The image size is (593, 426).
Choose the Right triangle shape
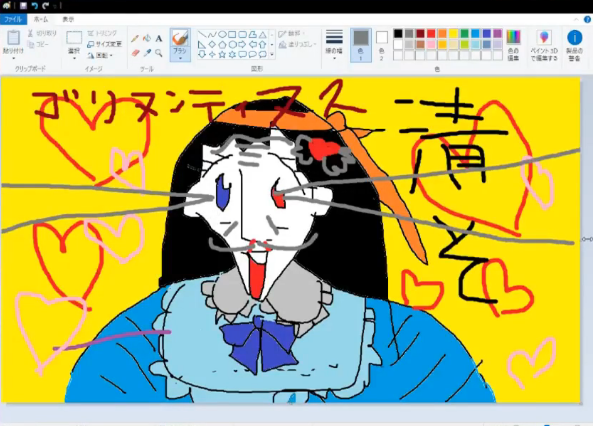[x=202, y=45]
